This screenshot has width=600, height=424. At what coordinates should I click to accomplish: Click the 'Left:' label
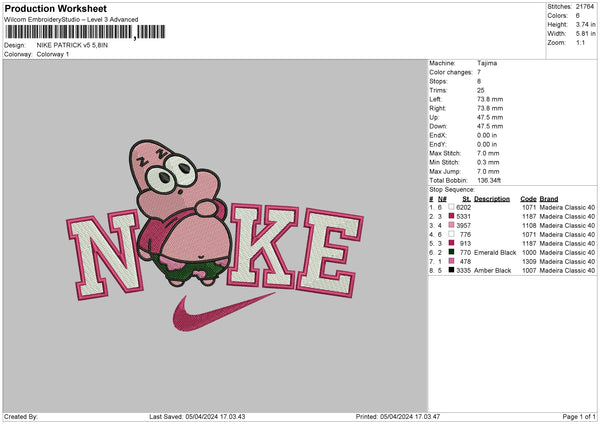point(435,99)
